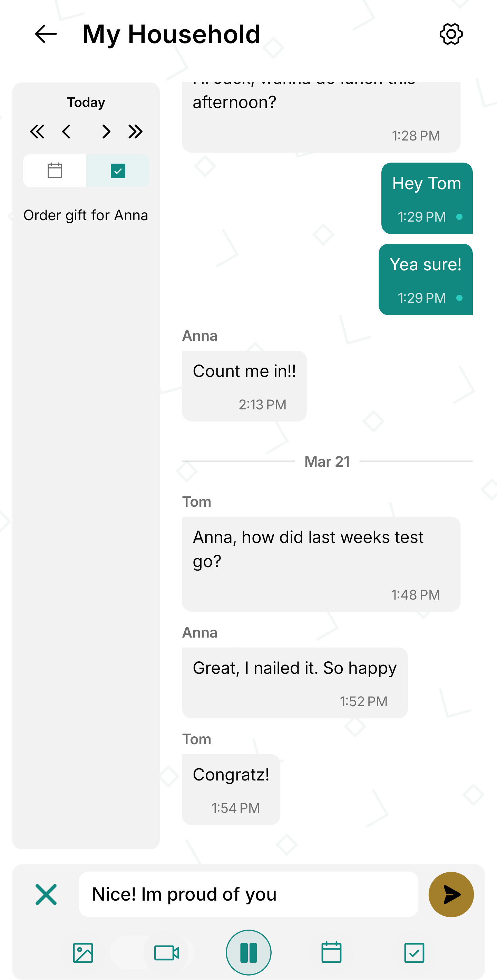Add calendar event from bottom toolbar
This screenshot has width=497, height=980.
click(331, 953)
